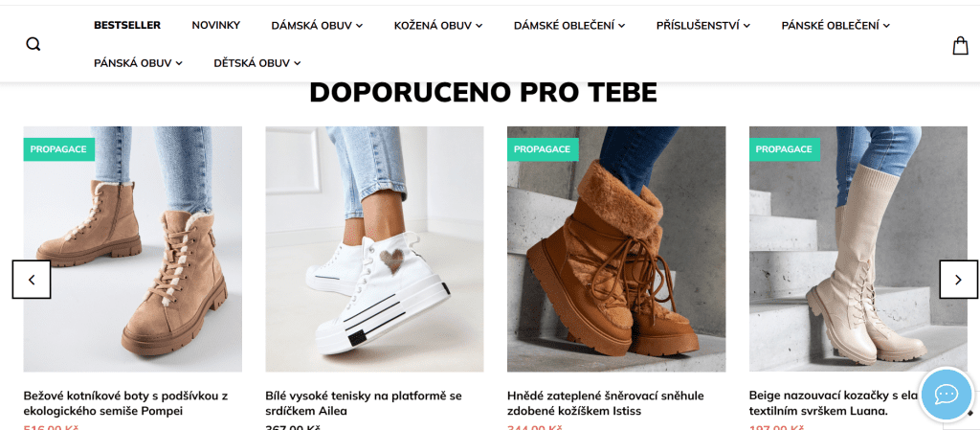Expand the DÁMSKÁ OBUV dropdown
The width and height of the screenshot is (980, 430).
pos(317,26)
